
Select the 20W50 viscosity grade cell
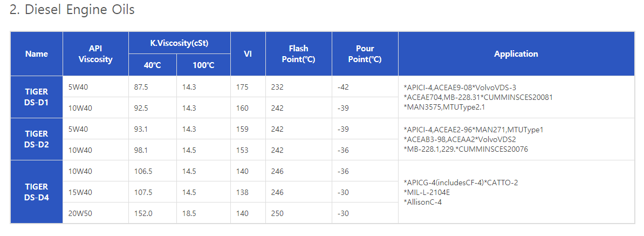tap(80, 213)
